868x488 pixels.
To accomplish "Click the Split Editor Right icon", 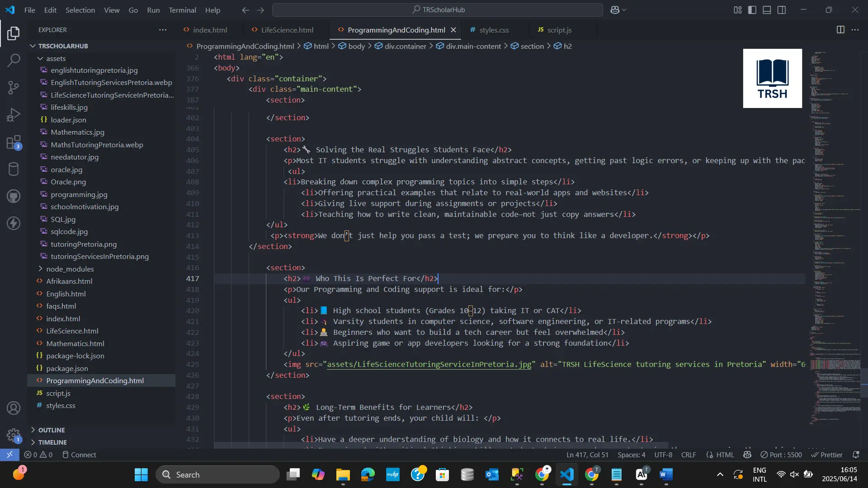I will coord(840,30).
